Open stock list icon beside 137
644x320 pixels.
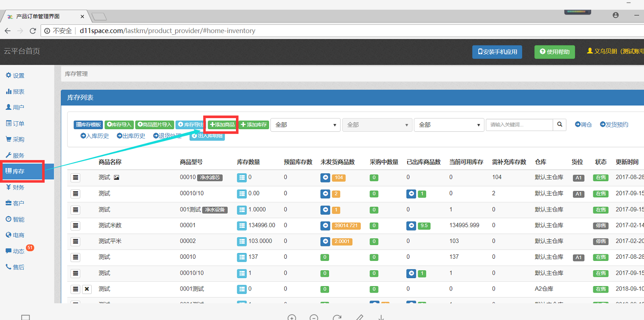pos(242,257)
